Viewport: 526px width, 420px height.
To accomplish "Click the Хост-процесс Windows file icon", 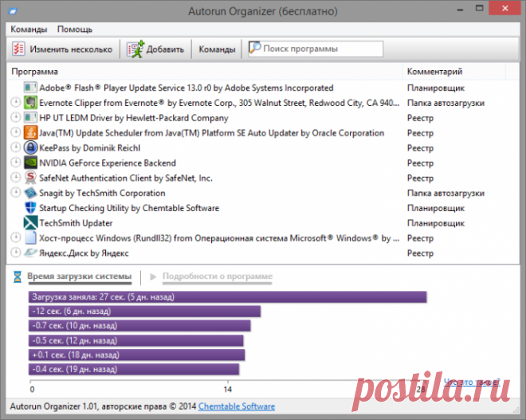I will coord(30,237).
